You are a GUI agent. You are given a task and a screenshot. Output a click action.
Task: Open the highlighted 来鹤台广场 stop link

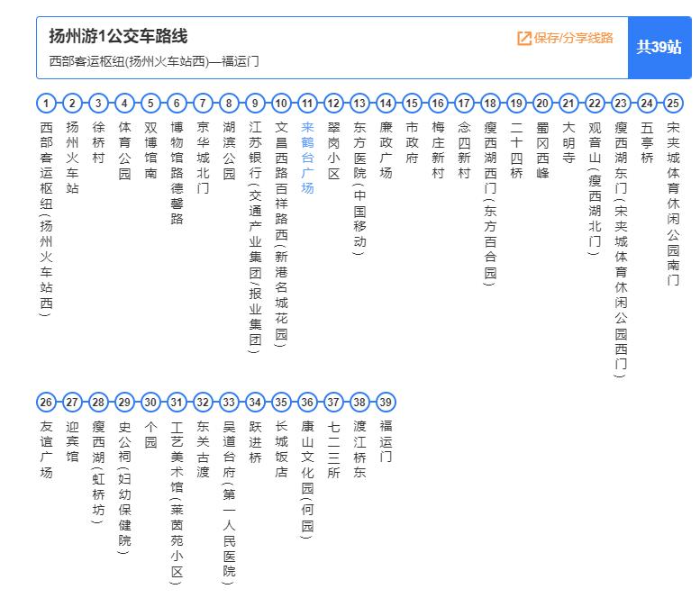click(307, 158)
